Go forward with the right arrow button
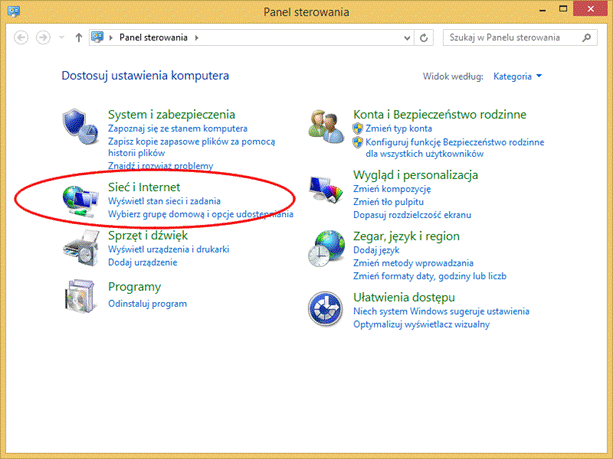Viewport: 613px width, 459px height. 43,38
